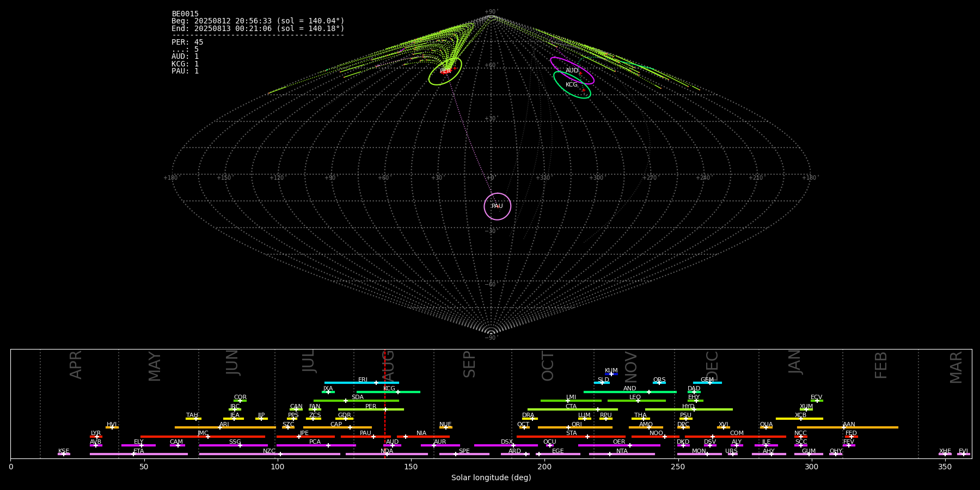
Task: Select the pink ETA shower bar
Action: (x=139, y=454)
